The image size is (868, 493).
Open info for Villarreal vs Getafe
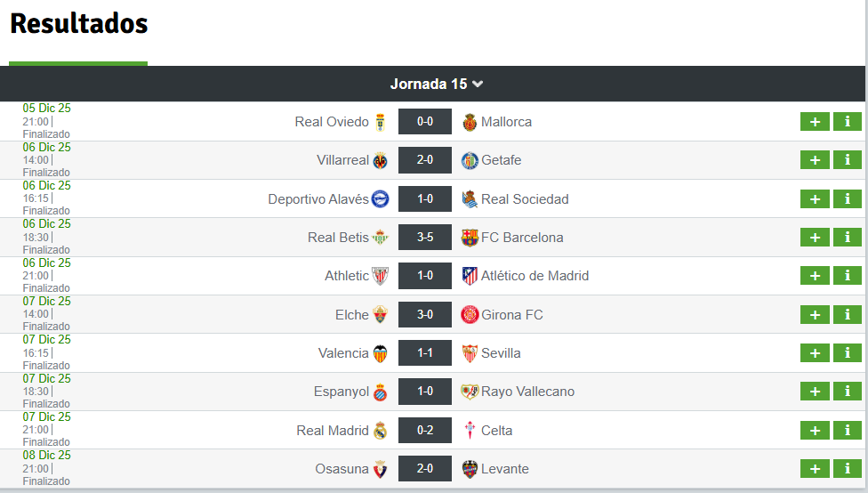(x=847, y=160)
